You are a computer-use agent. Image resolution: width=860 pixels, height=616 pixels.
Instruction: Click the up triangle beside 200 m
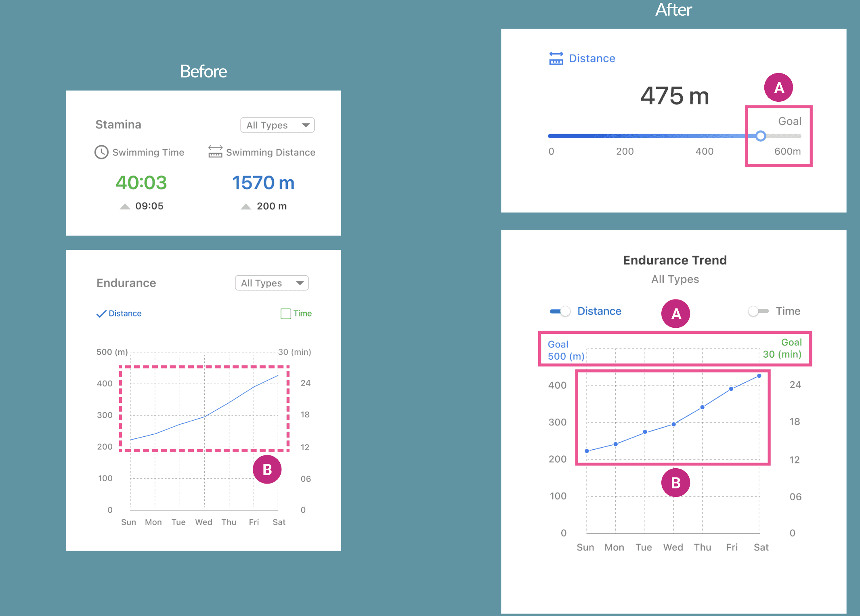click(x=246, y=207)
